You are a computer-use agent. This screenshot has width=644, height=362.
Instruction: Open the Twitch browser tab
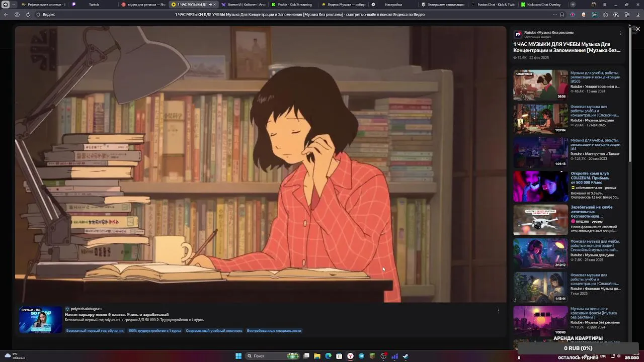94,5
